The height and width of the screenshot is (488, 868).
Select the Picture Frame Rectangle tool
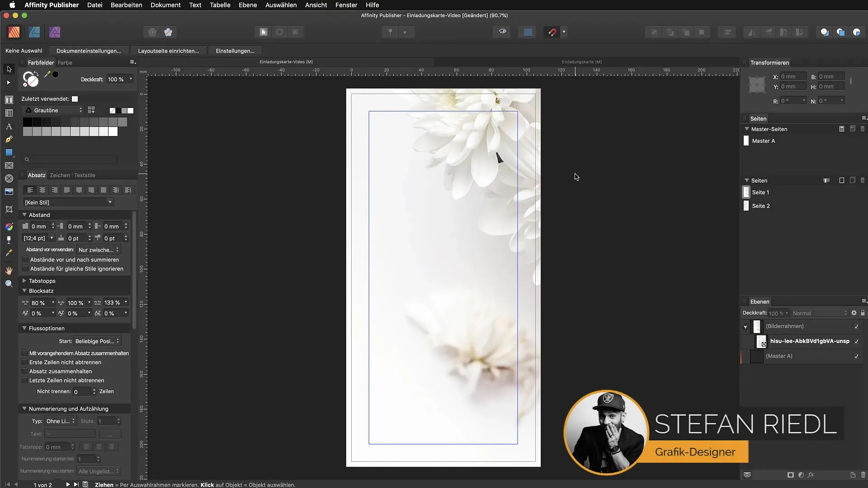pyautogui.click(x=9, y=166)
